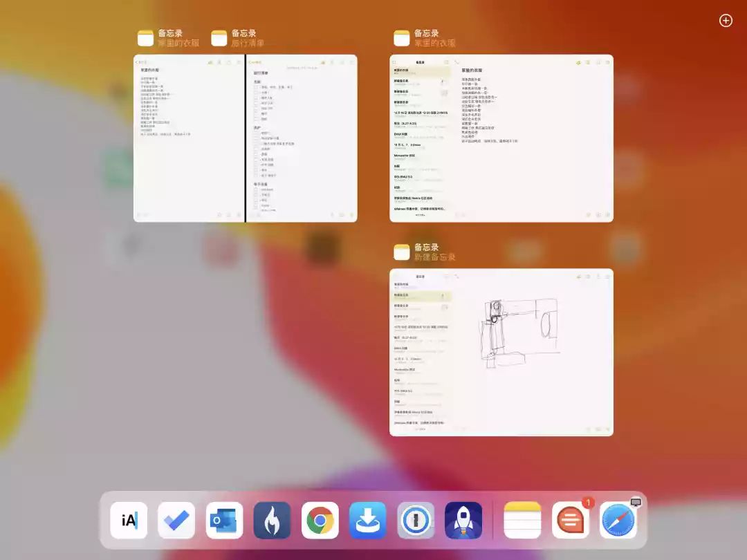Tap the Notes icon beside the 旅行清单 title
747x560 pixels.
point(219,38)
